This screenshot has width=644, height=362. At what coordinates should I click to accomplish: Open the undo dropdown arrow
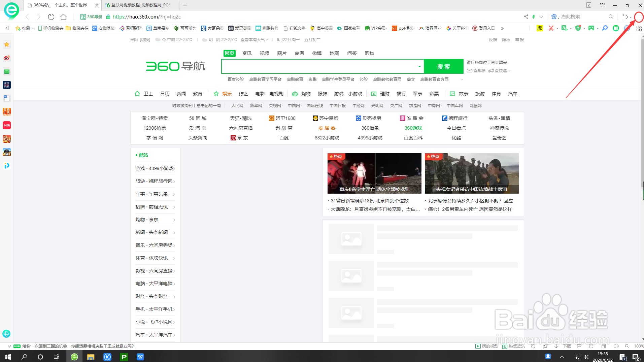coord(630,17)
